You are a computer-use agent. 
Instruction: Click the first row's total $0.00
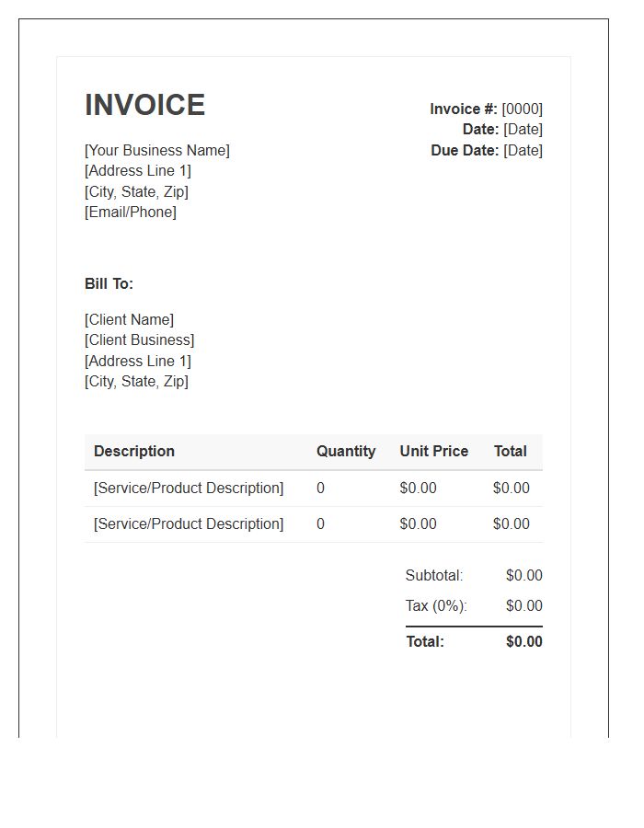pos(511,488)
